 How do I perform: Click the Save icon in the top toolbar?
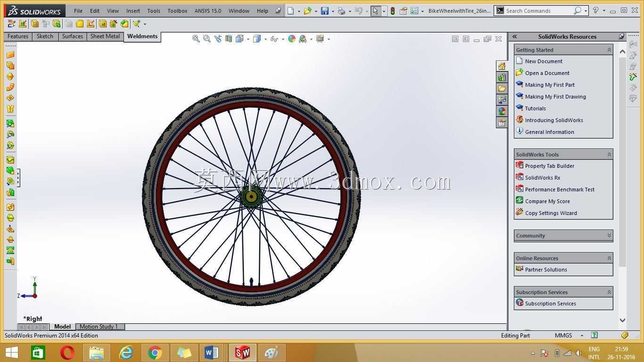pos(325,10)
